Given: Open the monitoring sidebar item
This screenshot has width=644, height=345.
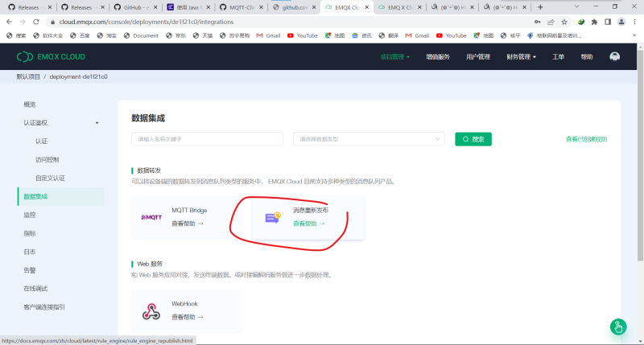Looking at the screenshot, I should click(x=30, y=215).
